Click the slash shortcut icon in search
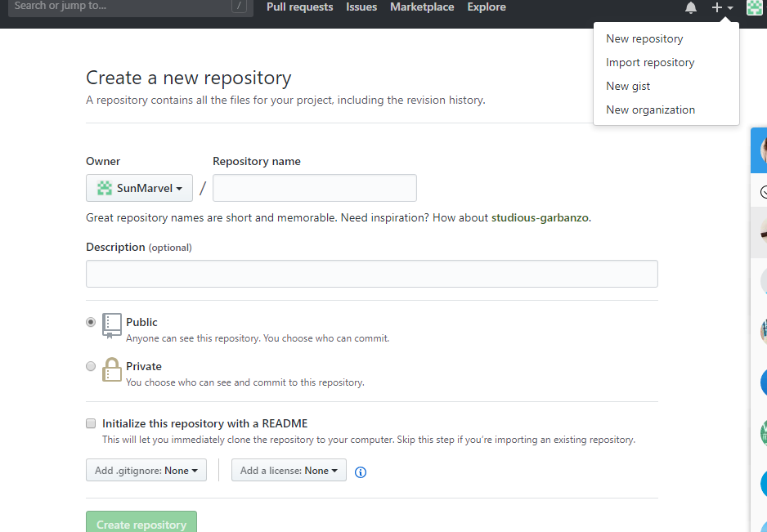The image size is (767, 532). coord(239,6)
